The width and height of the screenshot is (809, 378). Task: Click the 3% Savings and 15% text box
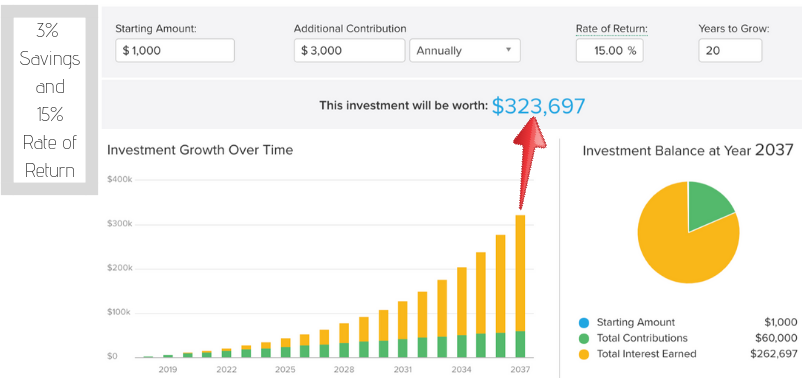coord(50,100)
